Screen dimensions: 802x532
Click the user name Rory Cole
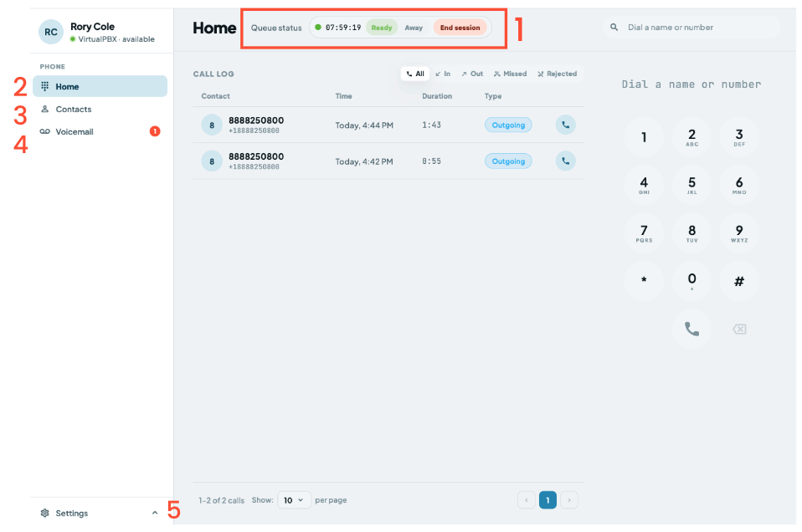(x=92, y=27)
